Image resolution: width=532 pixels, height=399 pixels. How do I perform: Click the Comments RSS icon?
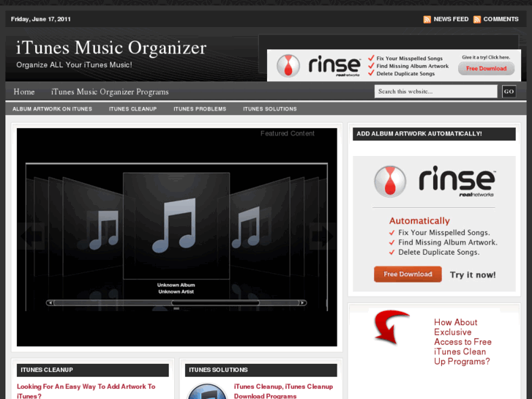tap(476, 19)
